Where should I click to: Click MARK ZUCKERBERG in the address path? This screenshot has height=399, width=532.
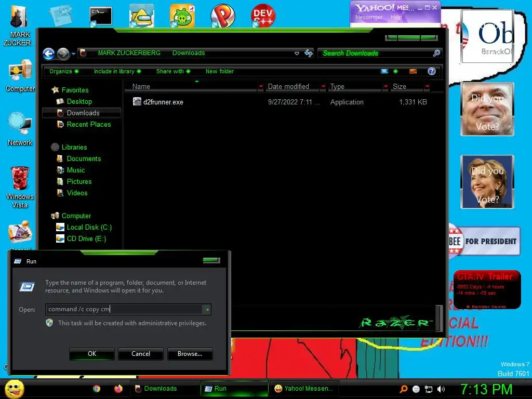(129, 53)
